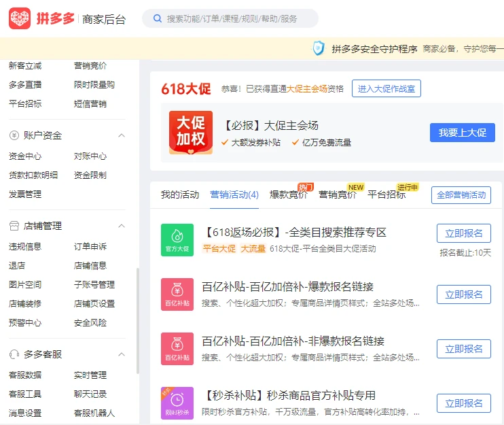Collapse the 多多客服 section chevron

coord(122,354)
